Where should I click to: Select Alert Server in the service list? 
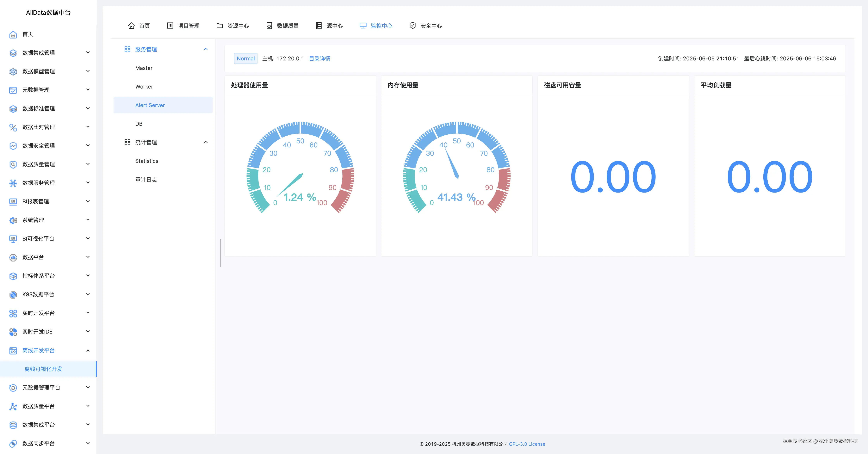point(150,105)
